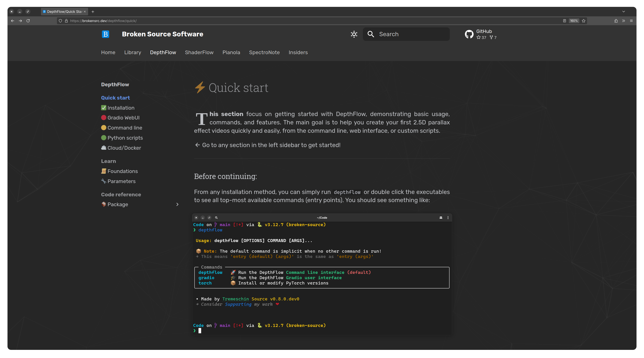Click the terminal screenshot image

pos(322,274)
